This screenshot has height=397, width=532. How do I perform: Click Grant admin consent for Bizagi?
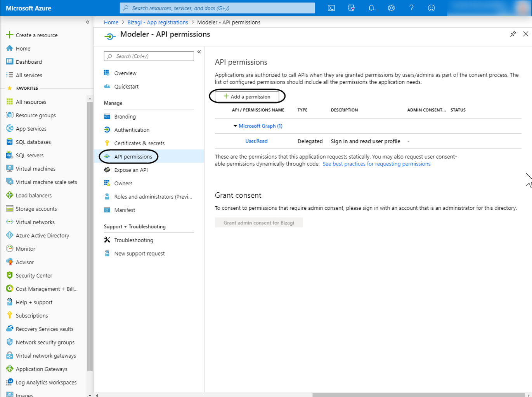[259, 223]
